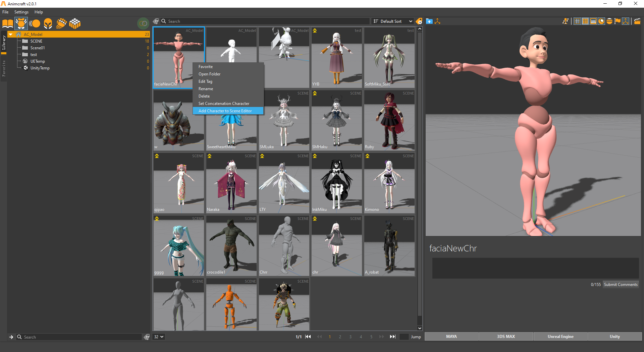Click the AC_Model home icon

point(18,34)
